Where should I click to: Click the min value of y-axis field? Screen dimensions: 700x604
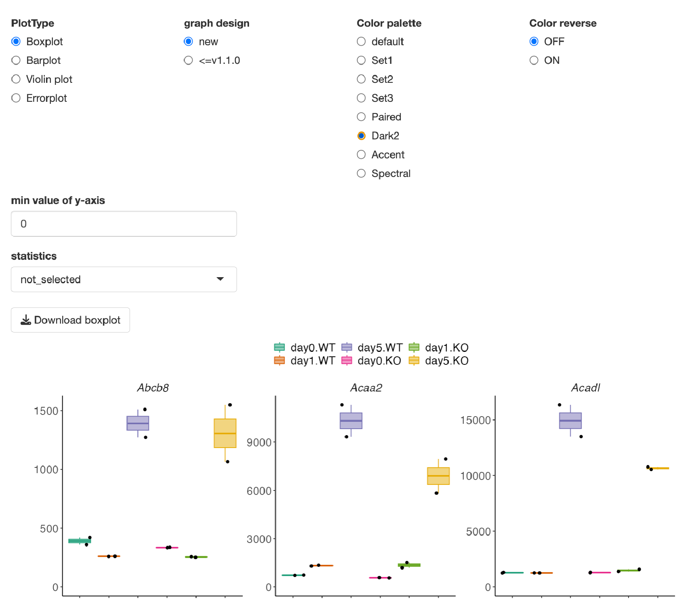click(x=124, y=224)
